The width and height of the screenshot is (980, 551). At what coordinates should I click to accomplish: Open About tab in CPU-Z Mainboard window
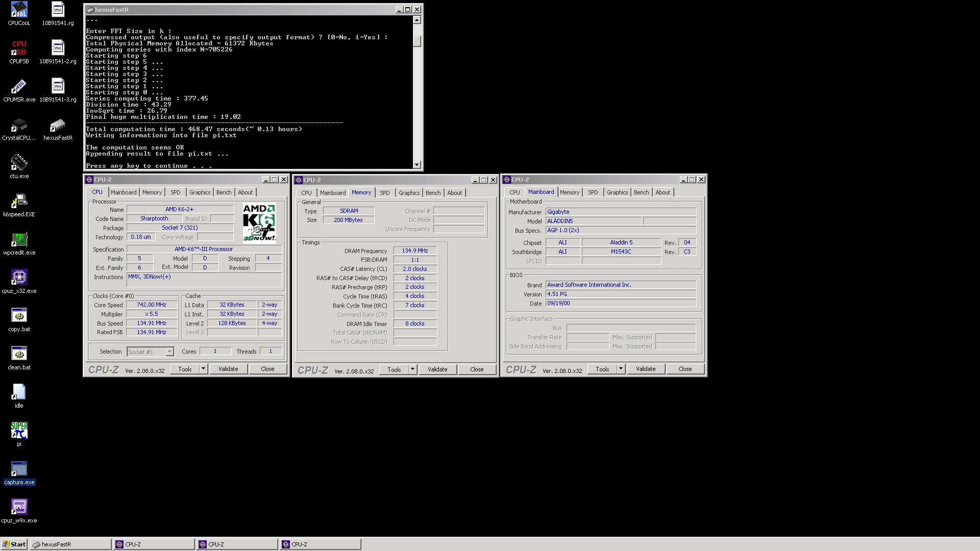point(663,192)
